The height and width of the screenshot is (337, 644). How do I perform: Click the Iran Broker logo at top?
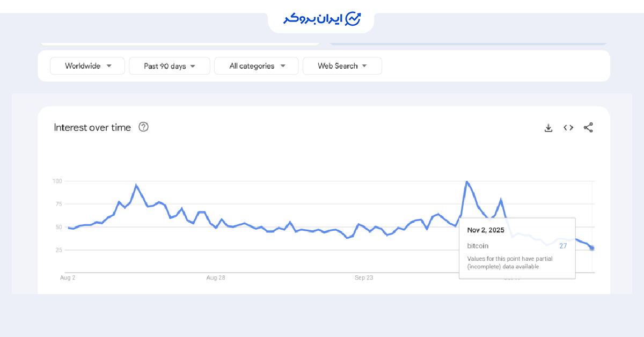(320, 17)
